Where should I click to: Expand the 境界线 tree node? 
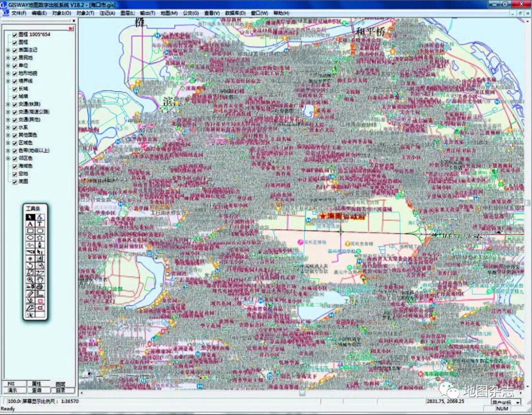coord(8,81)
